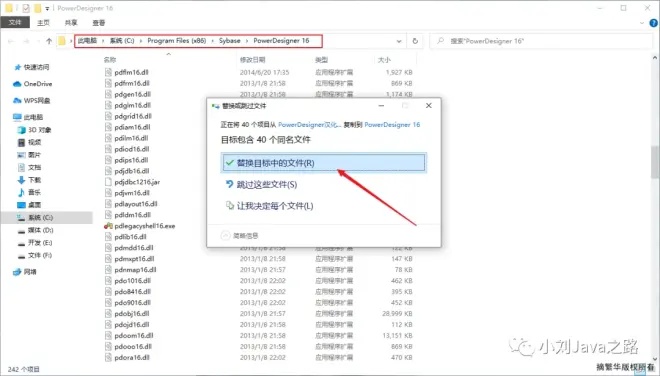Go up one folder level
Viewport: 660px width, 376px height.
pos(49,41)
